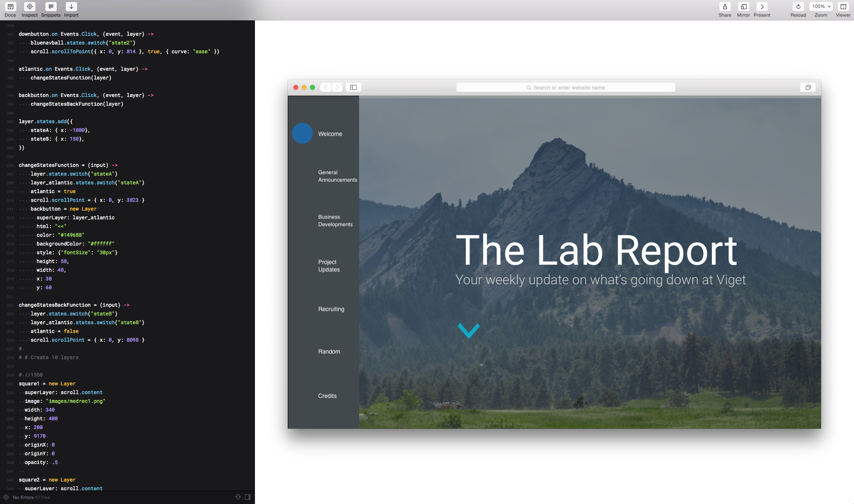
Task: Click the color value "#1496BB" in code
Action: pyautogui.click(x=71, y=235)
